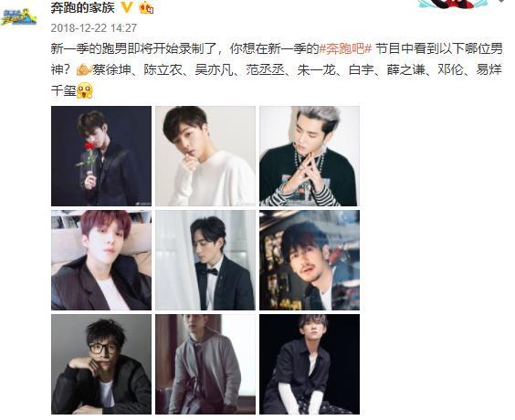
Task: Open the #奔跑吧# hashtag link
Action: tap(345, 48)
